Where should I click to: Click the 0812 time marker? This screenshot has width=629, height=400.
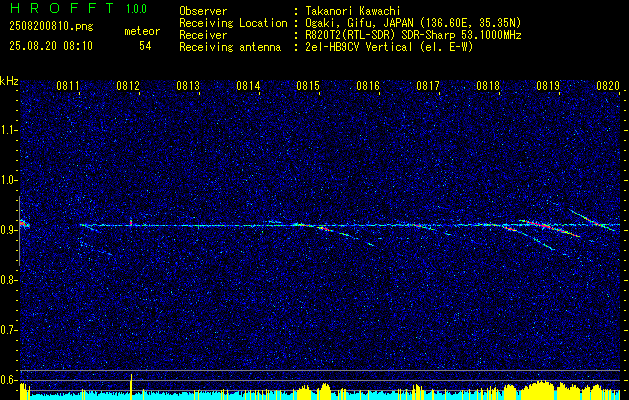(x=128, y=85)
